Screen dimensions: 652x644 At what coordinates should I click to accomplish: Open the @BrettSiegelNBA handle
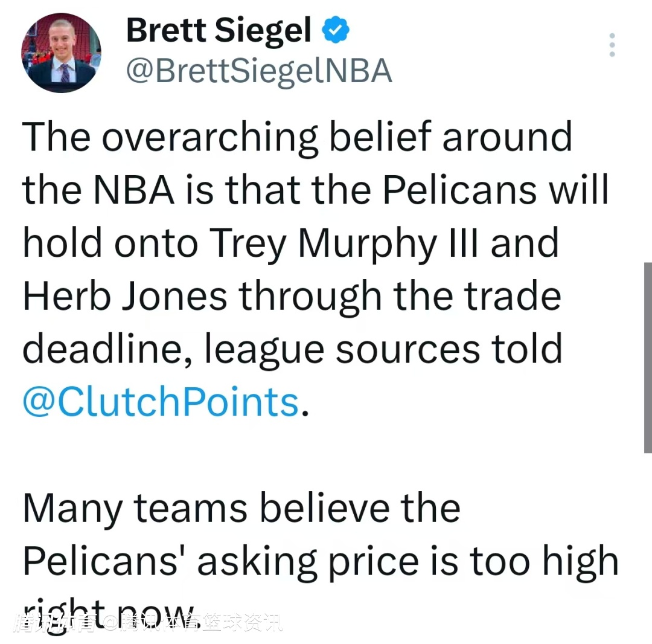(x=259, y=71)
